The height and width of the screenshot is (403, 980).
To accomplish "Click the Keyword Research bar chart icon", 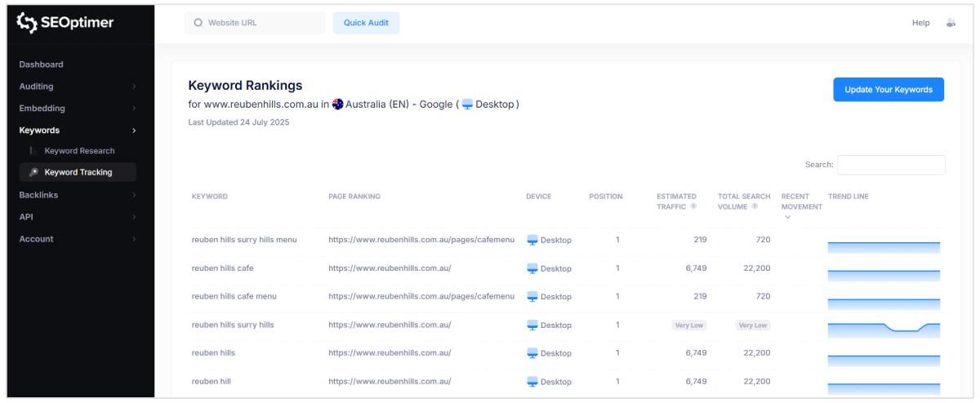I will pos(33,151).
